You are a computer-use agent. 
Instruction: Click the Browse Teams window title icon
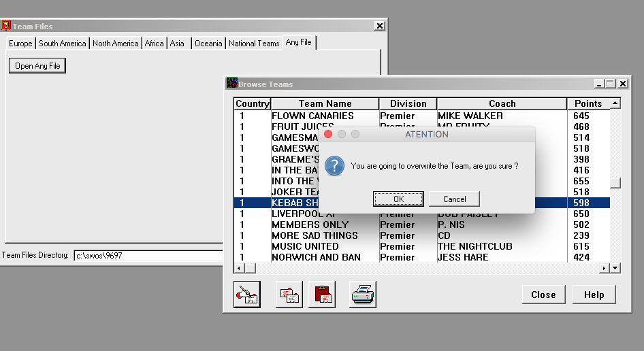(231, 84)
